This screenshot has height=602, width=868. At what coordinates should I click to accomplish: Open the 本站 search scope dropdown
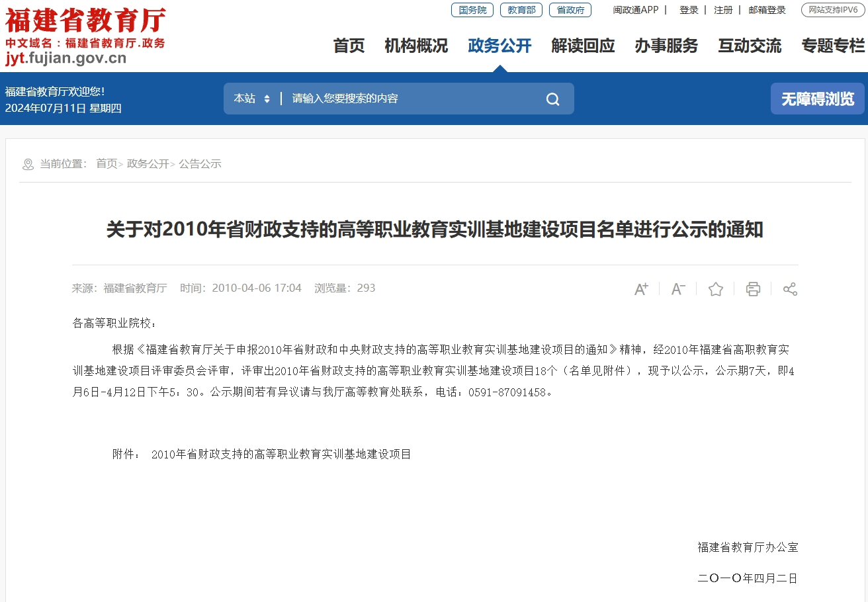point(251,99)
